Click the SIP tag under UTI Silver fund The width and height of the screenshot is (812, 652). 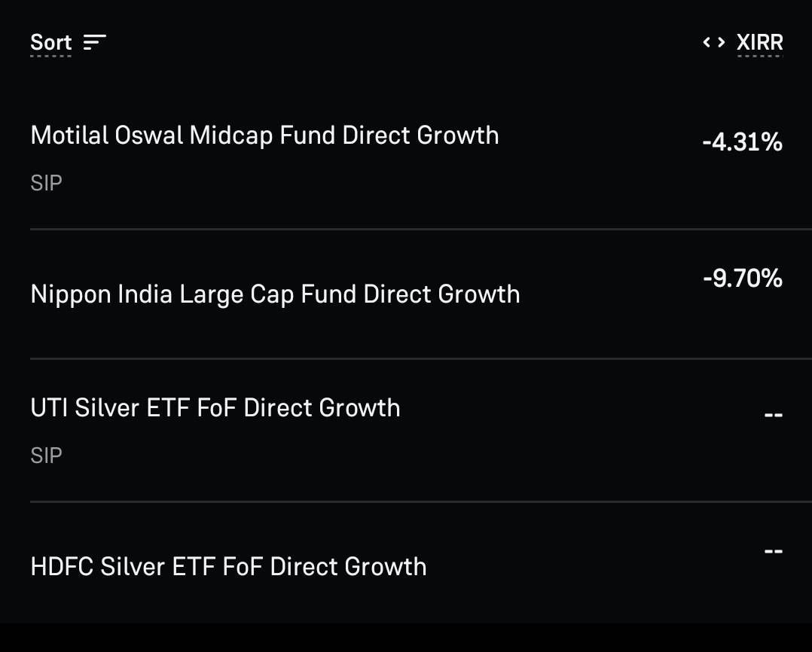point(47,456)
